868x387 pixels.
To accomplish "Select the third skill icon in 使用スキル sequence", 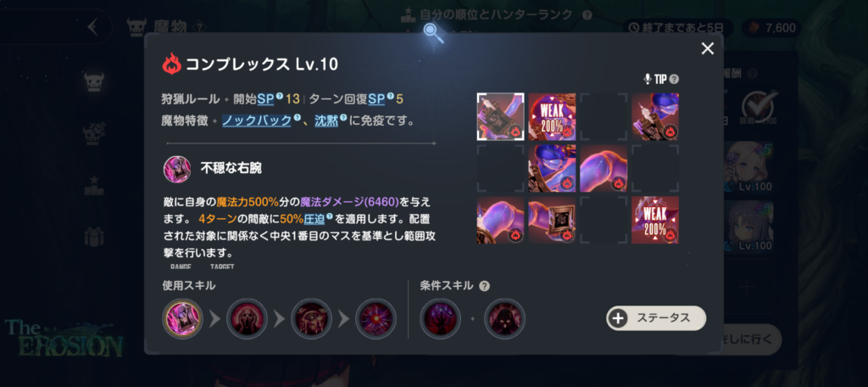I will [311, 319].
